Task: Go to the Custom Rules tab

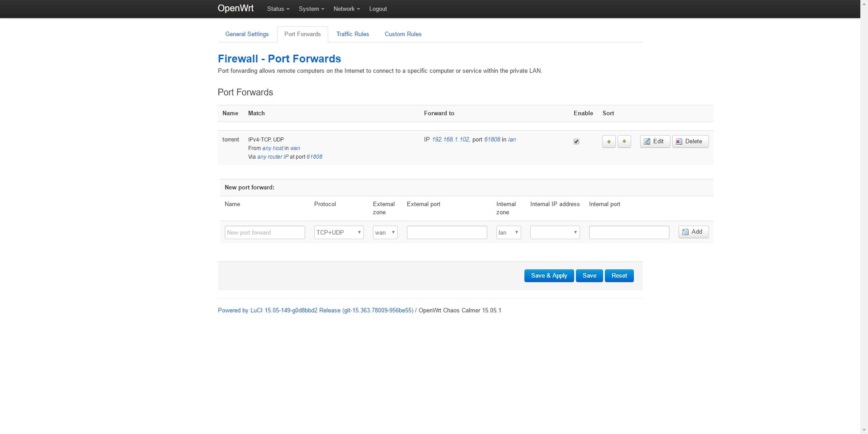Action: 403,34
